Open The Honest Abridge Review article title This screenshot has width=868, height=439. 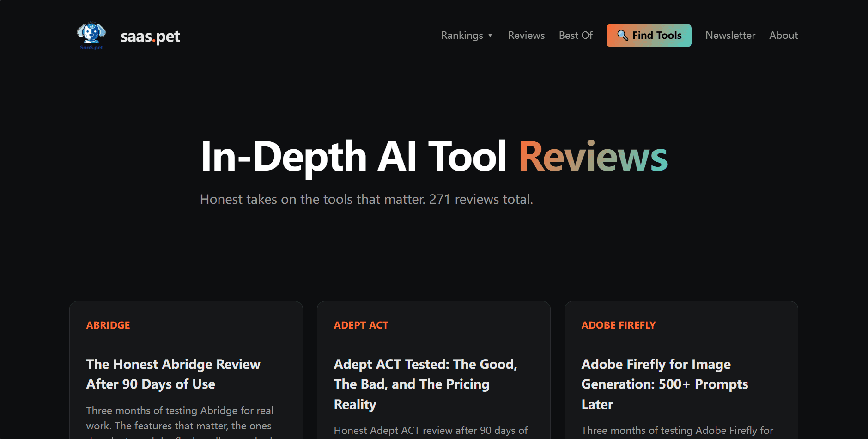coord(173,374)
